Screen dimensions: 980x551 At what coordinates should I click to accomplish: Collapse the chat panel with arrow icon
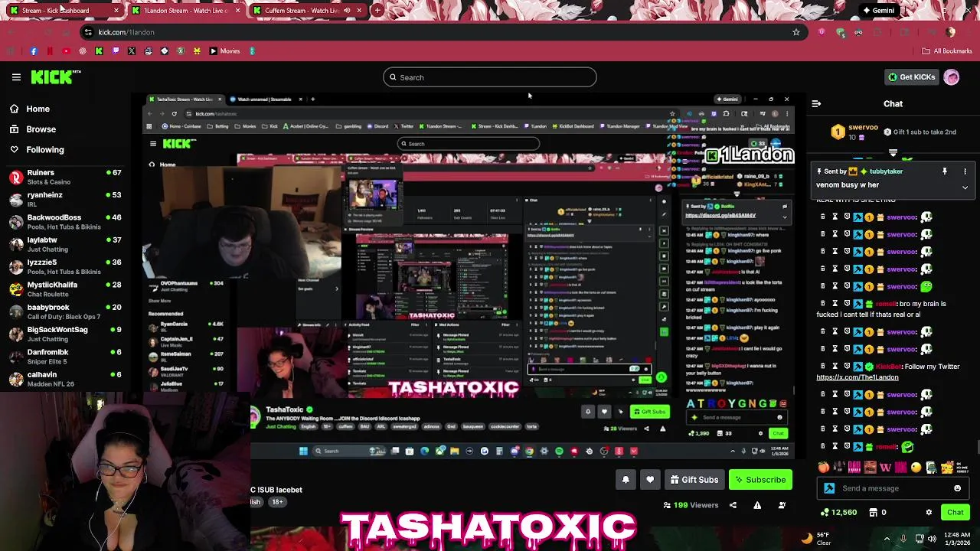[x=816, y=103]
